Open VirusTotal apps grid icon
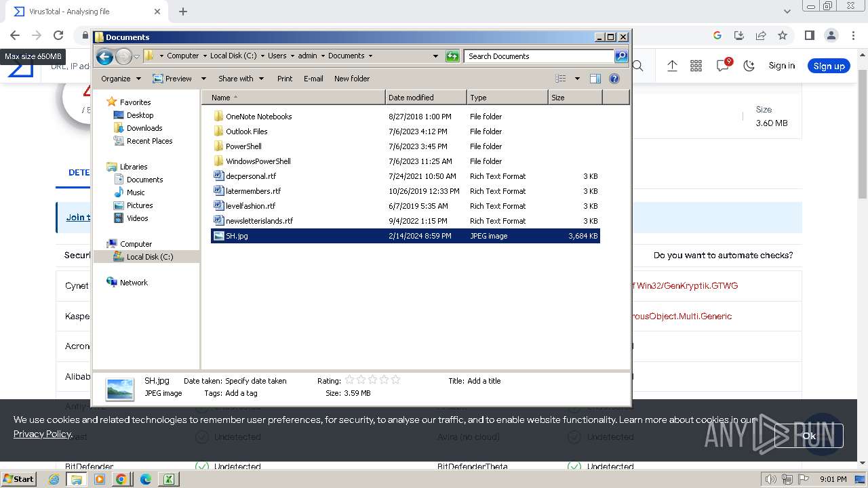 pyautogui.click(x=696, y=66)
